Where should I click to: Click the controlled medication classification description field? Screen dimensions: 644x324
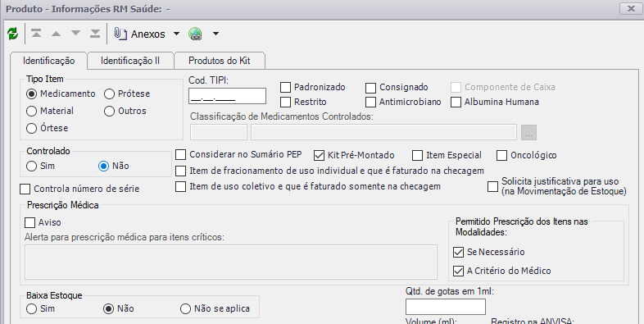point(383,132)
